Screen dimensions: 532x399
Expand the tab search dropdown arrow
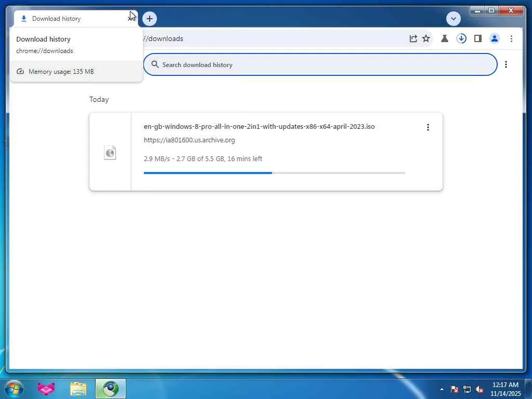pos(453,19)
